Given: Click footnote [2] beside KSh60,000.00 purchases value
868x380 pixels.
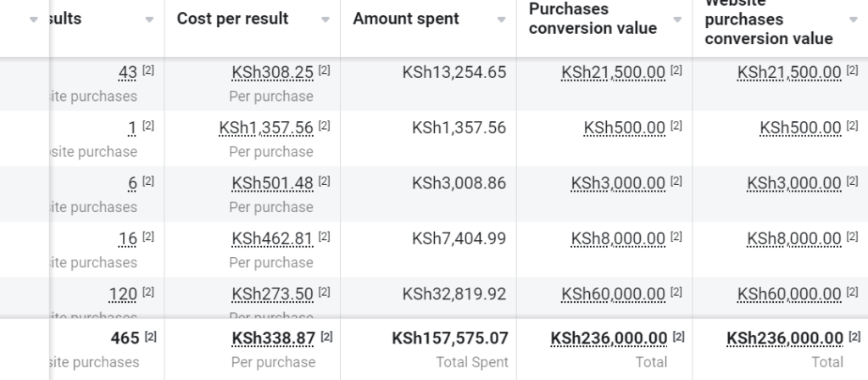Looking at the screenshot, I should pyautogui.click(x=676, y=293).
